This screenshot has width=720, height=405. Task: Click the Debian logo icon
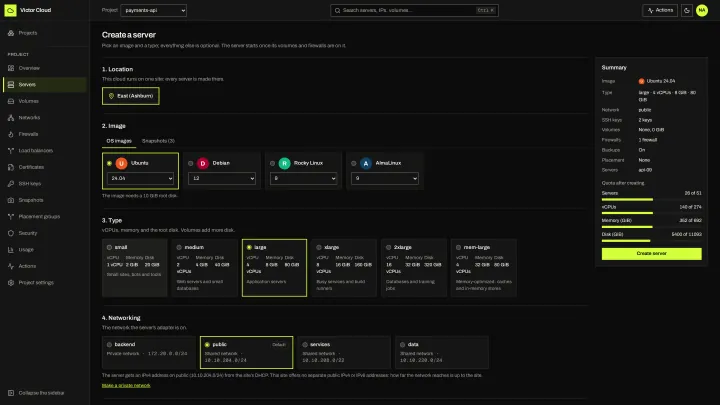(202, 163)
